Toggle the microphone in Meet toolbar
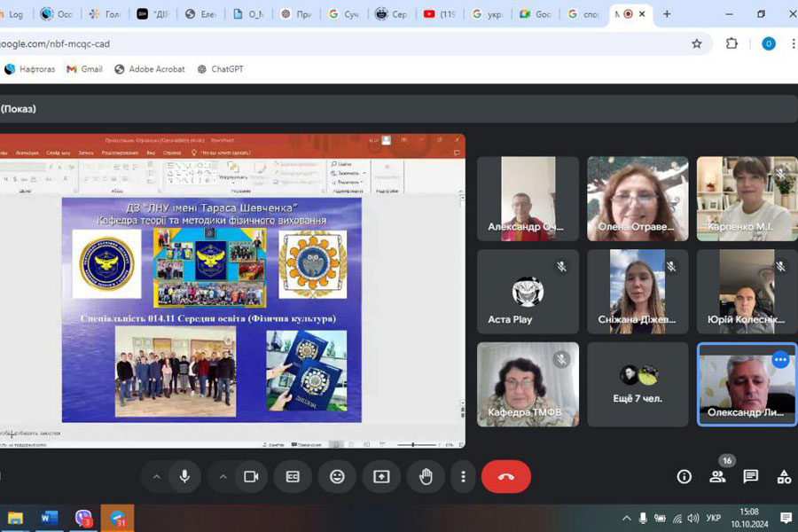The height and width of the screenshot is (532, 798). tap(184, 476)
